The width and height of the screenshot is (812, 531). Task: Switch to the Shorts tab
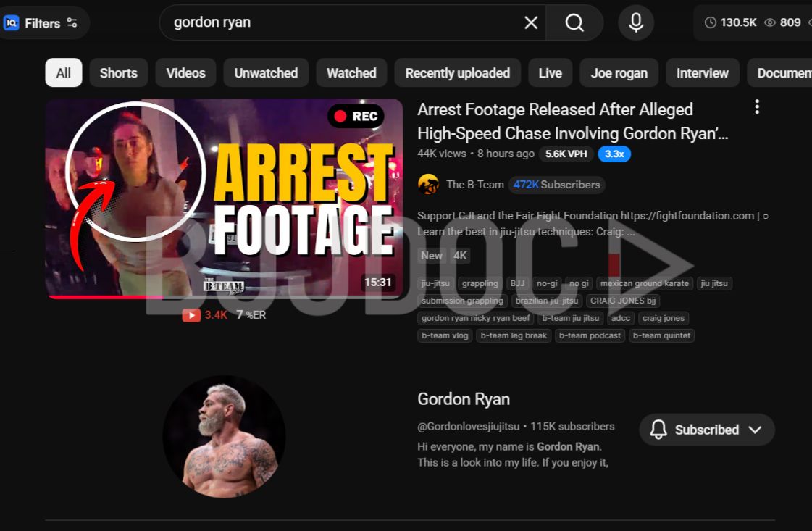click(x=118, y=73)
